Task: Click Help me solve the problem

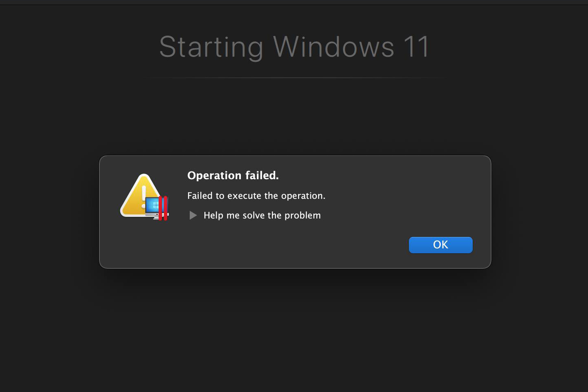Action: pos(262,215)
